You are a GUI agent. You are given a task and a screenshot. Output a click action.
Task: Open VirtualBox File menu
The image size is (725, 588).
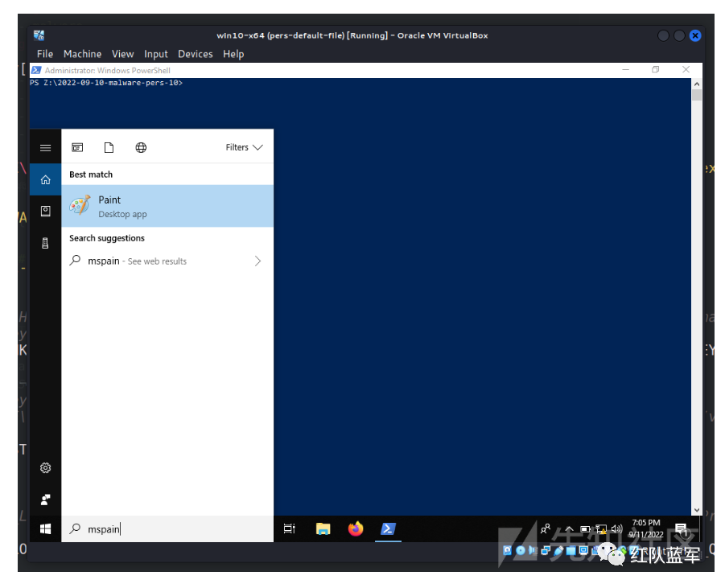pos(45,54)
